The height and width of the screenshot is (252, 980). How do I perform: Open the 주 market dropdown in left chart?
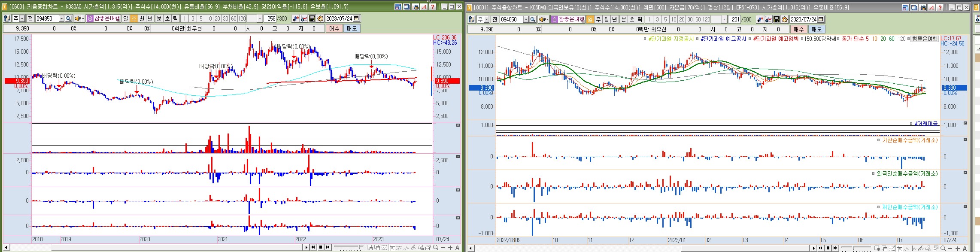[22, 18]
